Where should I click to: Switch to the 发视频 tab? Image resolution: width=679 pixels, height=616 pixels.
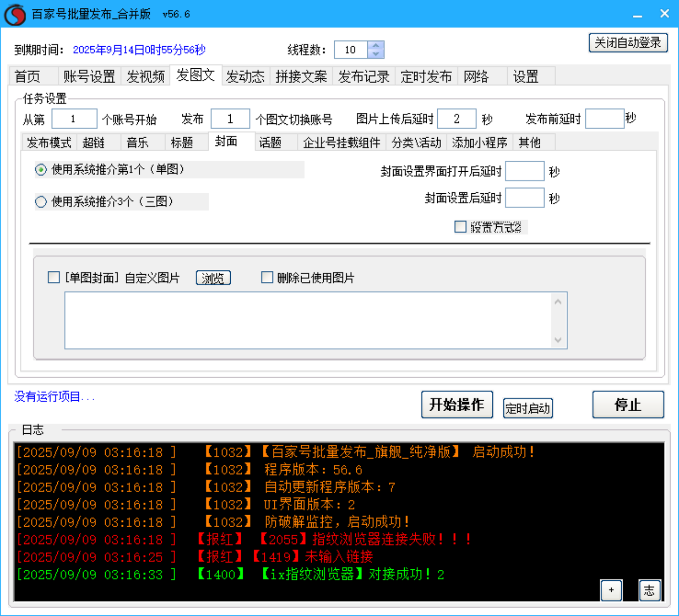[x=146, y=76]
